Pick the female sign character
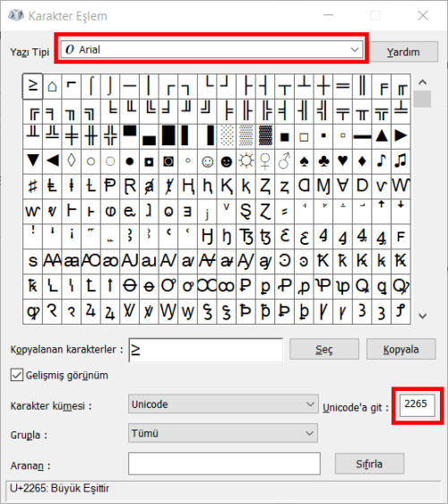Image resolution: width=448 pixels, height=504 pixels. (265, 161)
